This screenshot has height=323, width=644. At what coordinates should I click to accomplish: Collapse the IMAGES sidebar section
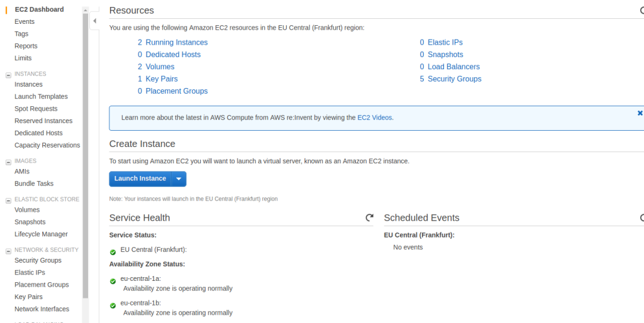(8, 161)
